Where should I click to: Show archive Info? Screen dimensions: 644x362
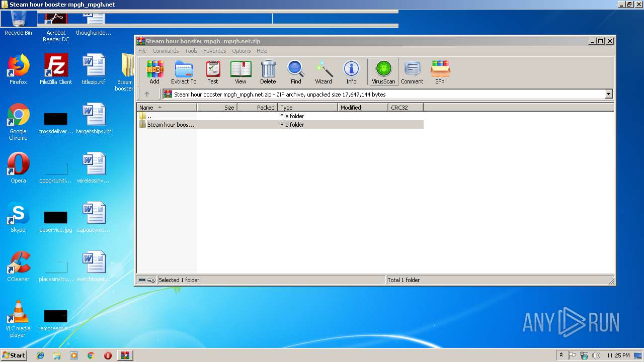[351, 72]
